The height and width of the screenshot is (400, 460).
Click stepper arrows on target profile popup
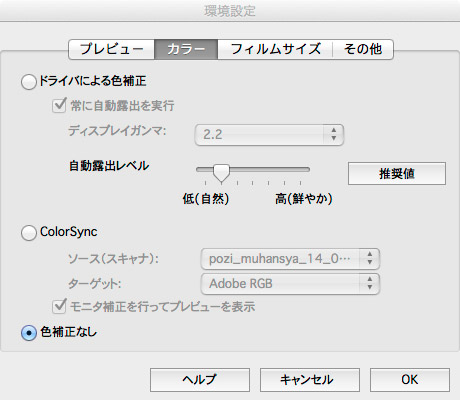(x=369, y=284)
